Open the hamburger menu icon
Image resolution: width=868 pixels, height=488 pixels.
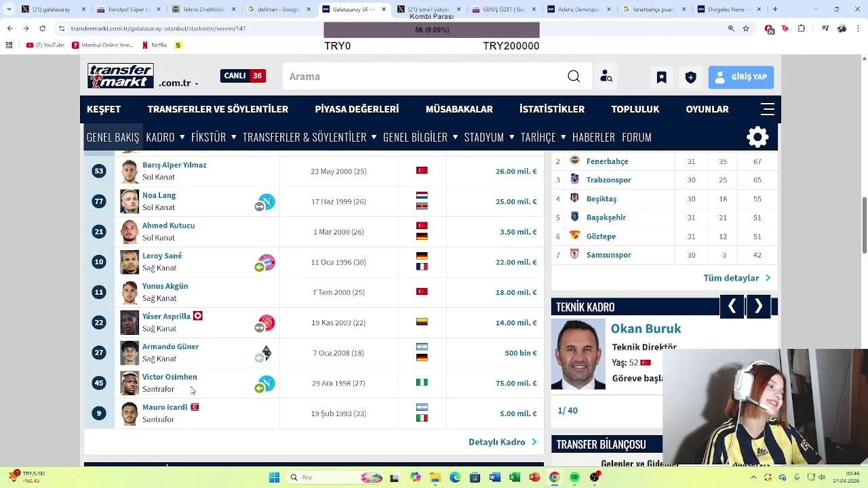pos(768,109)
